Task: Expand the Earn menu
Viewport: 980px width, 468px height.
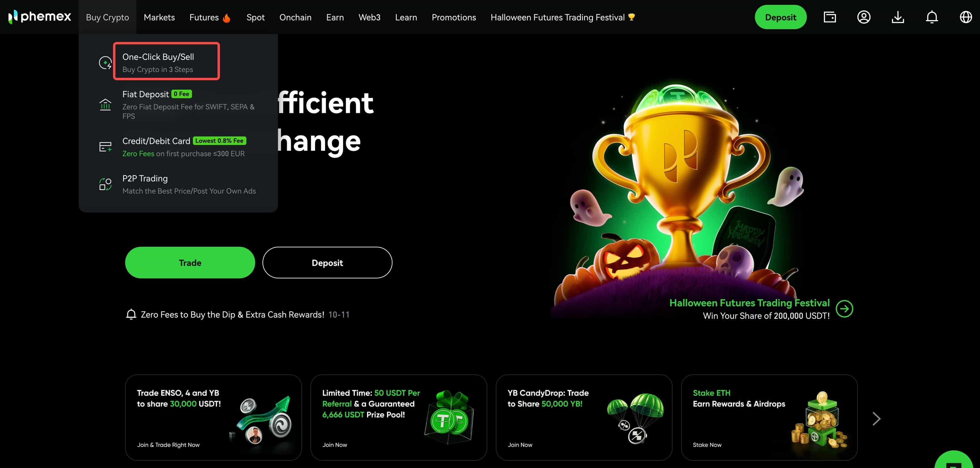Action: click(x=335, y=17)
